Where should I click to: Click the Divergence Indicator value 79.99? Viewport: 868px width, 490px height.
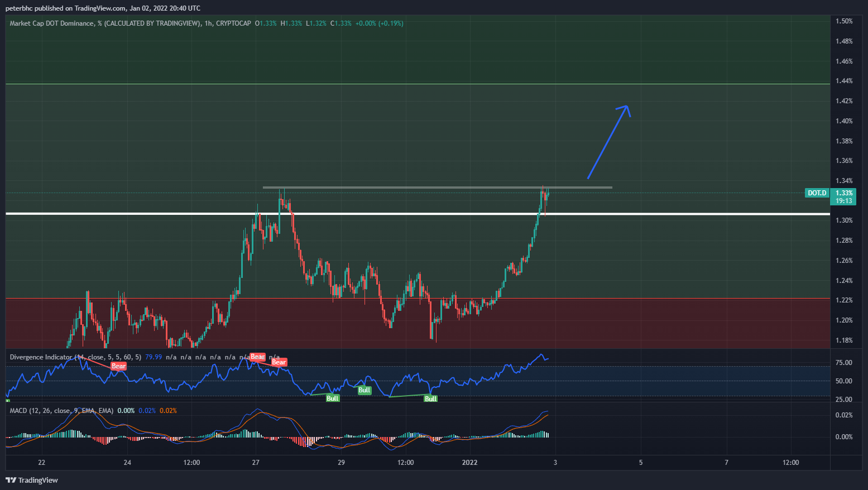point(154,357)
